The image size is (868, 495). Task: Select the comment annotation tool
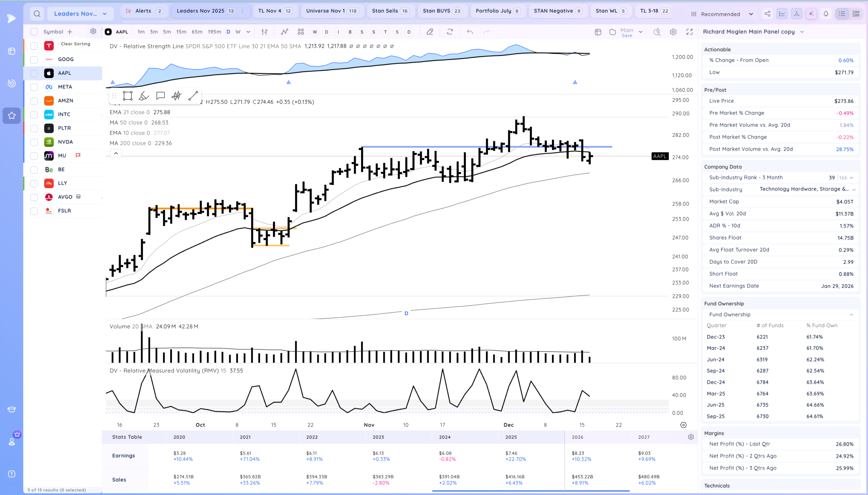160,96
